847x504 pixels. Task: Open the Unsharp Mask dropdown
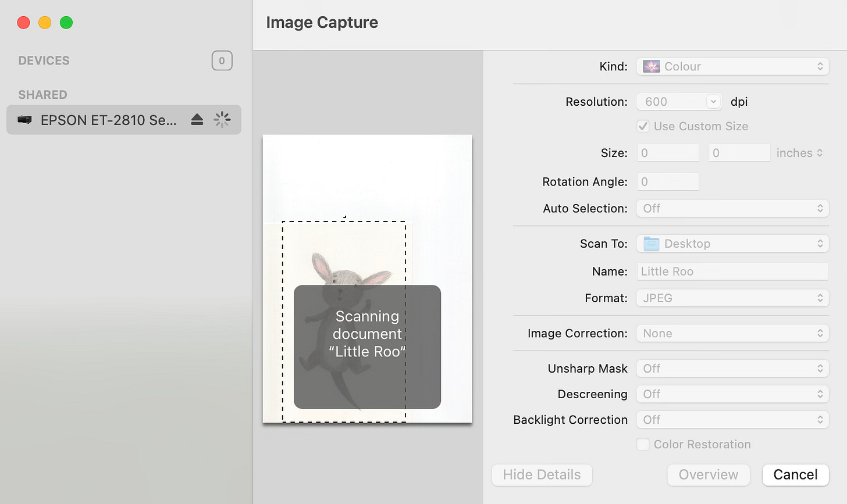click(732, 369)
